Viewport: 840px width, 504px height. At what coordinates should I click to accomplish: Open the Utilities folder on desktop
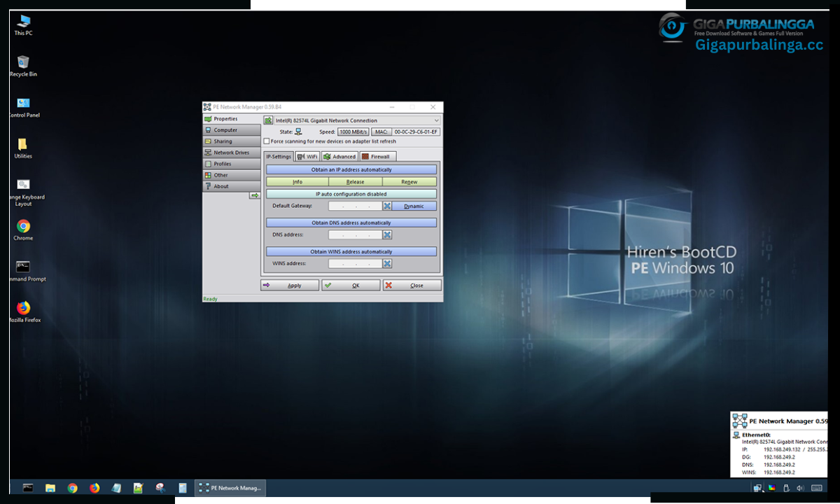(23, 148)
